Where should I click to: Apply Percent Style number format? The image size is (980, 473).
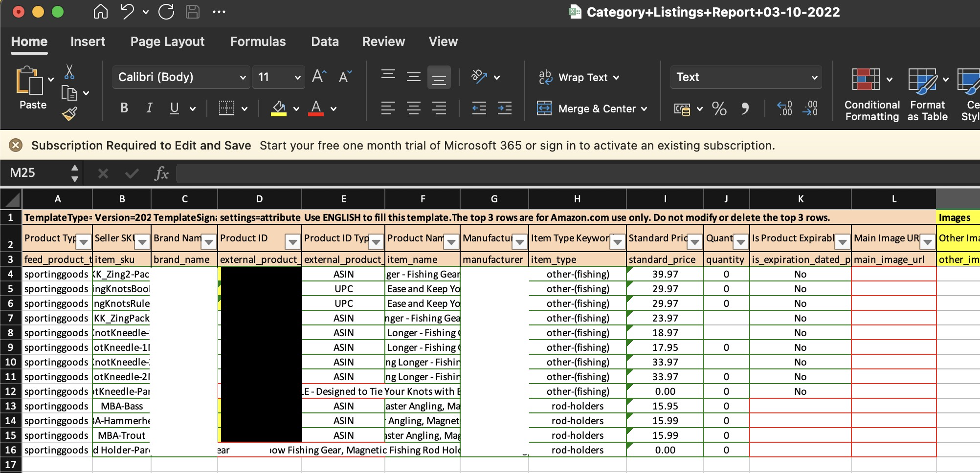(719, 108)
